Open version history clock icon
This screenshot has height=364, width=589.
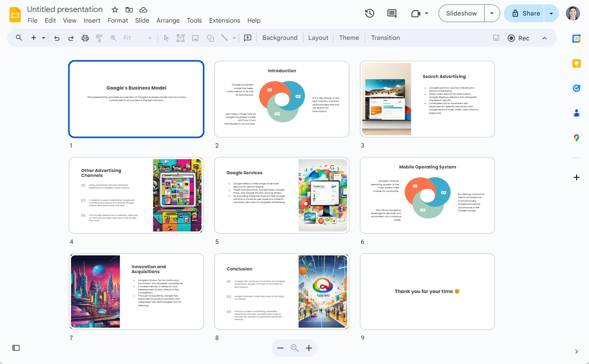point(369,13)
